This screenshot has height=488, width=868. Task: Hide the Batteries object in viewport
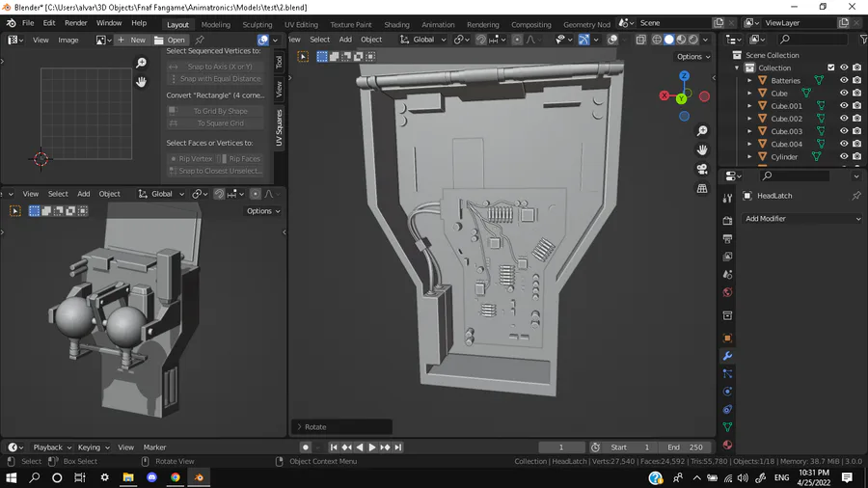point(844,81)
